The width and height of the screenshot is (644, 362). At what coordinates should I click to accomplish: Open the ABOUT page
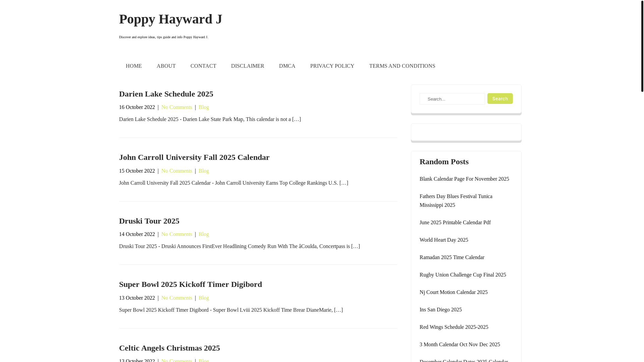click(166, 66)
